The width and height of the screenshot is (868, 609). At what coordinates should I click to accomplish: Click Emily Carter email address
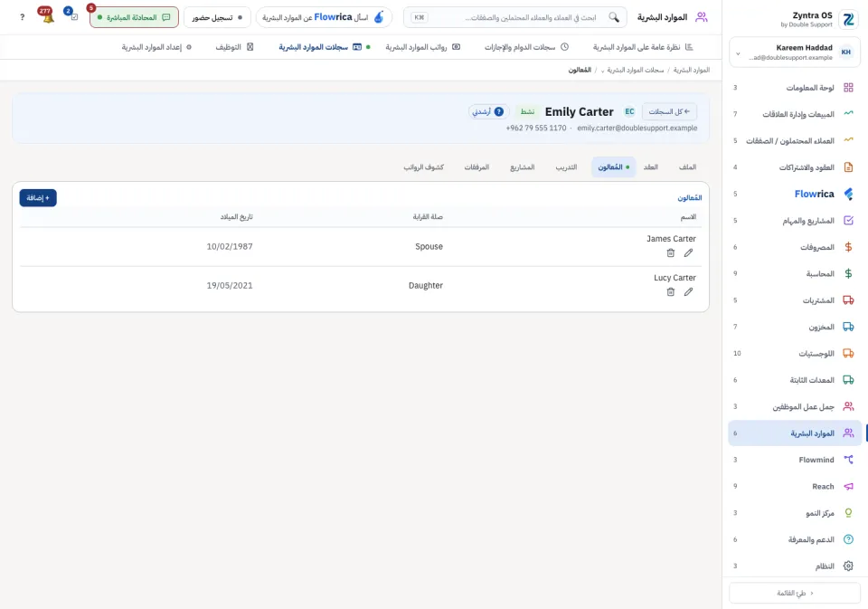[x=637, y=128]
